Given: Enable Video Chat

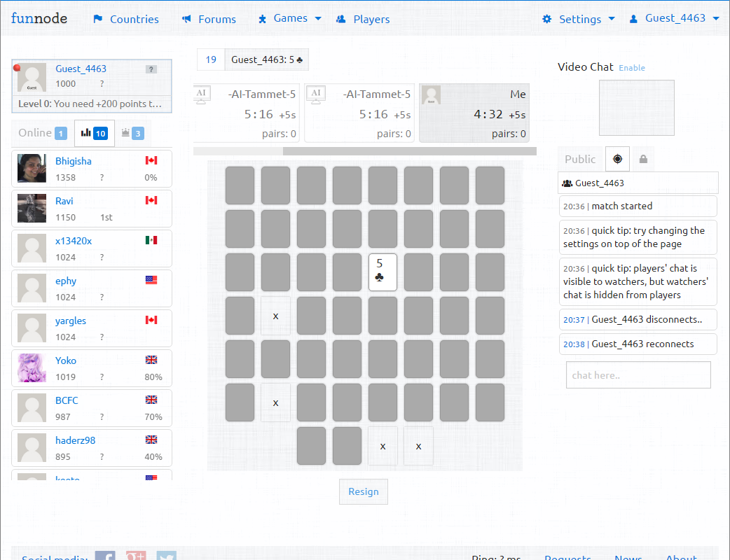Looking at the screenshot, I should click(x=632, y=68).
